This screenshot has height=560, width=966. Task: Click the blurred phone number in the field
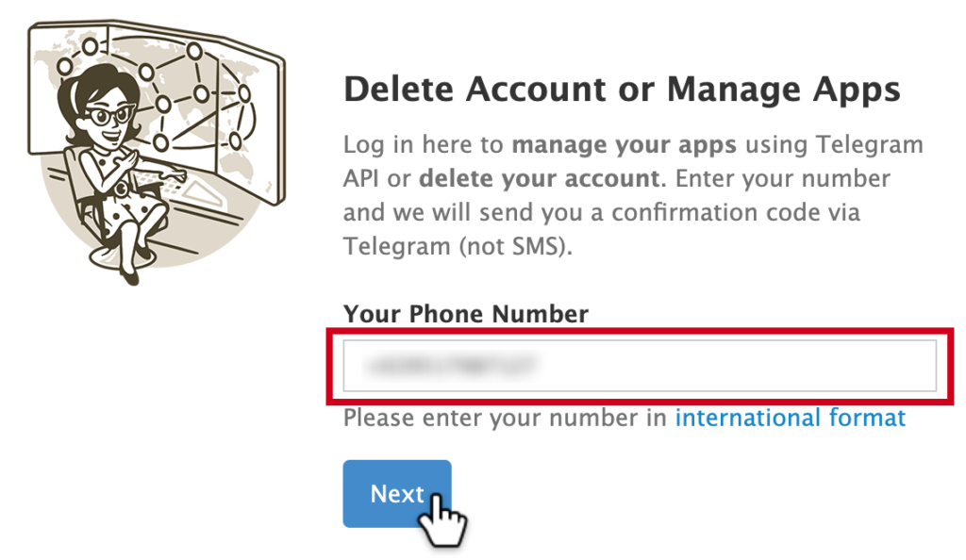pyautogui.click(x=451, y=366)
